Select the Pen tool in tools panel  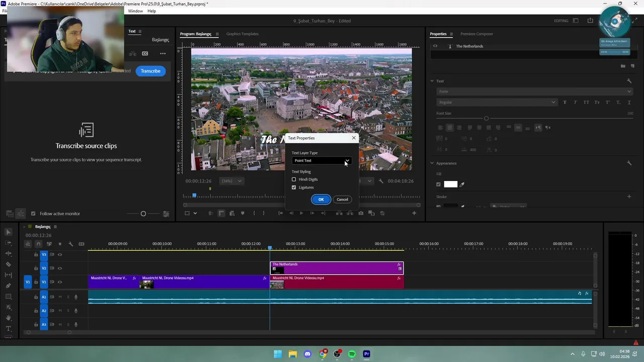pos(8,286)
